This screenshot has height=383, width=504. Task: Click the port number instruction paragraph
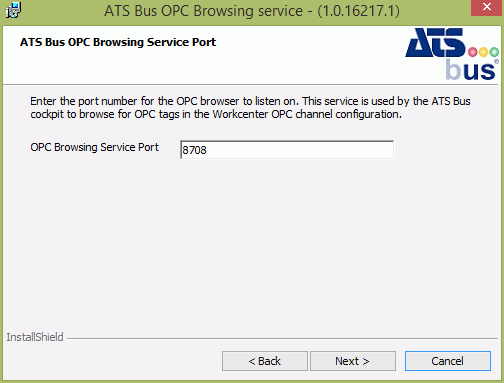(250, 108)
